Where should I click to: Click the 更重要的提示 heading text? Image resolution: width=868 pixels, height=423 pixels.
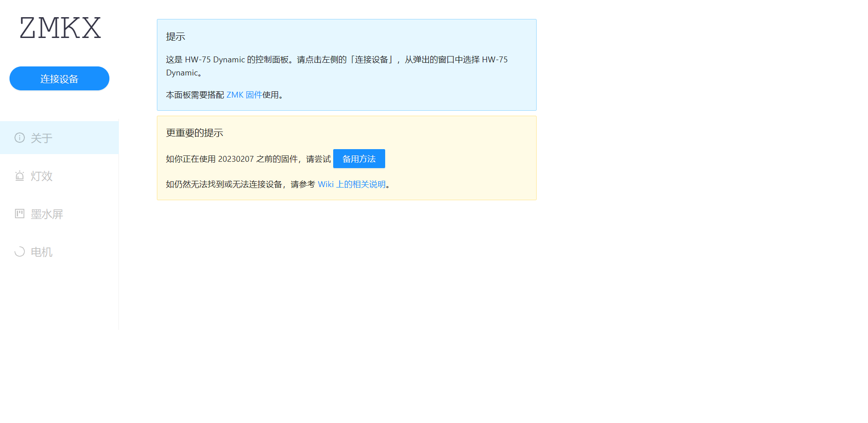[x=194, y=133]
